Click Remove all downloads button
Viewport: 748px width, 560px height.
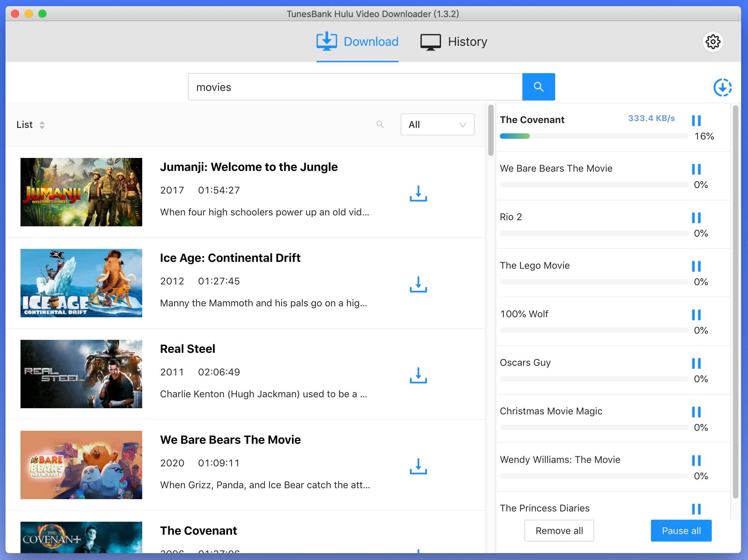[559, 531]
